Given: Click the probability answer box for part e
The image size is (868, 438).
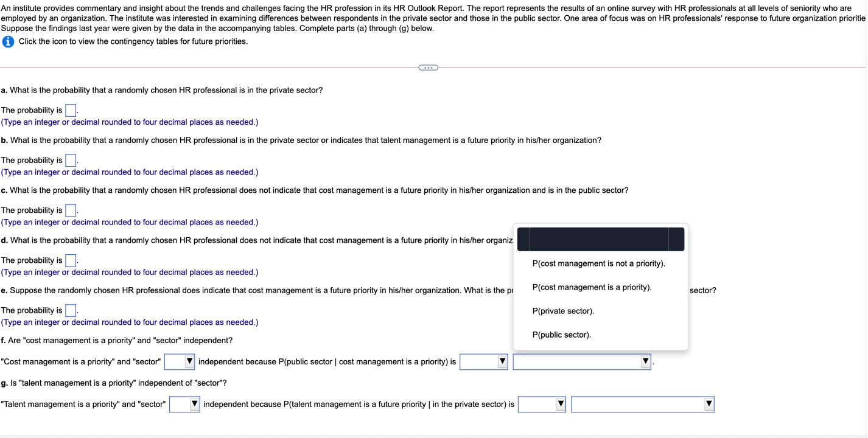Looking at the screenshot, I should [70, 310].
